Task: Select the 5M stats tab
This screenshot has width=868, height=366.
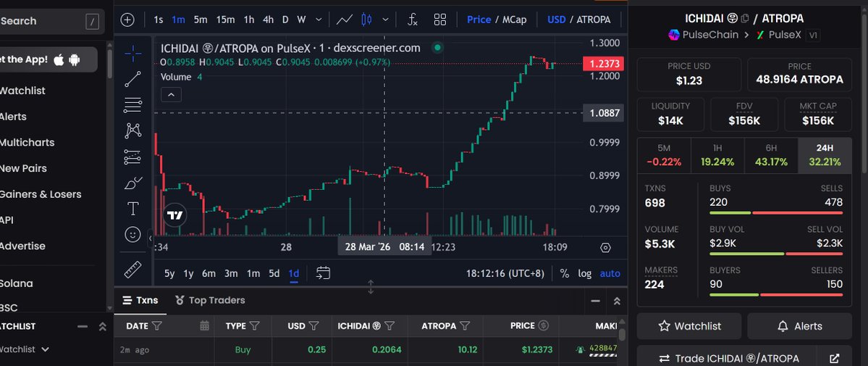Action: coord(664,155)
